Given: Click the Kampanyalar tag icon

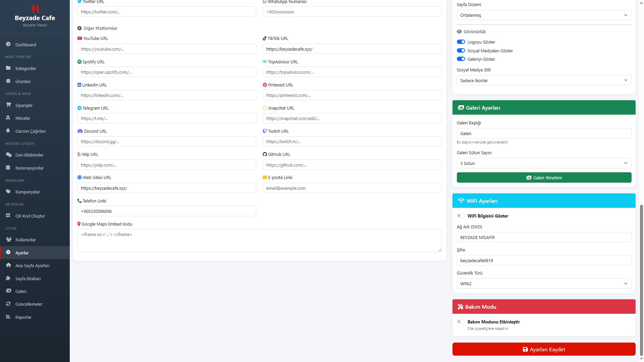Looking at the screenshot, I should [x=8, y=191].
